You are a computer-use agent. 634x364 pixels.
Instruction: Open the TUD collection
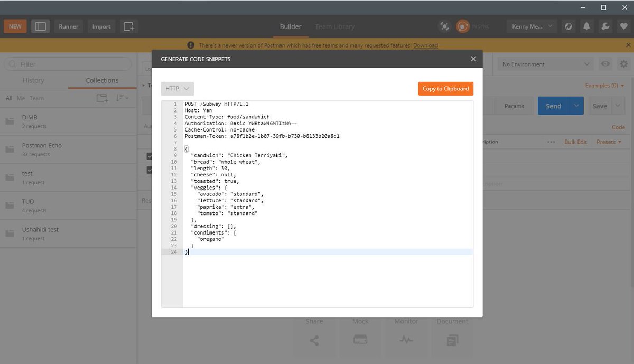coord(69,206)
